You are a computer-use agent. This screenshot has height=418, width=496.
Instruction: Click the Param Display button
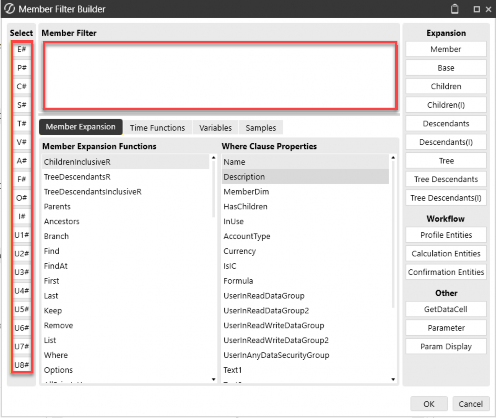tap(446, 347)
